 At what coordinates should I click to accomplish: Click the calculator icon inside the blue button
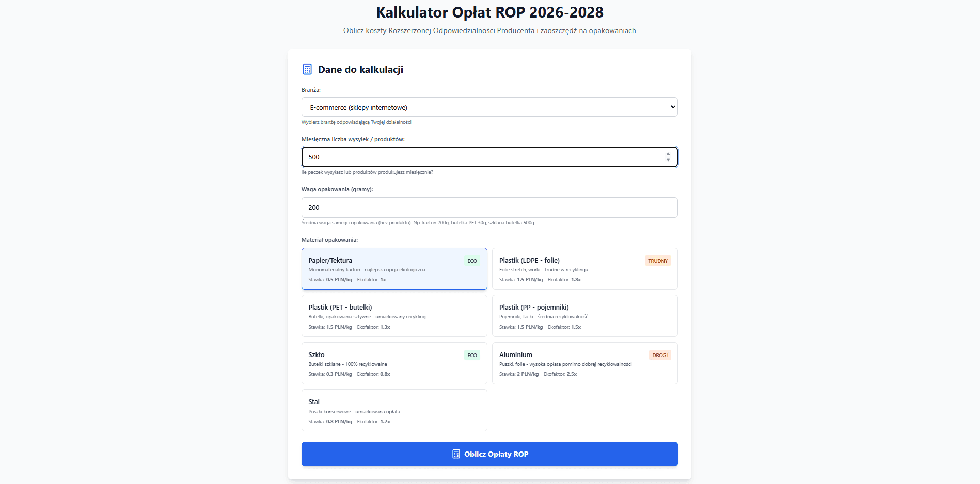point(455,454)
